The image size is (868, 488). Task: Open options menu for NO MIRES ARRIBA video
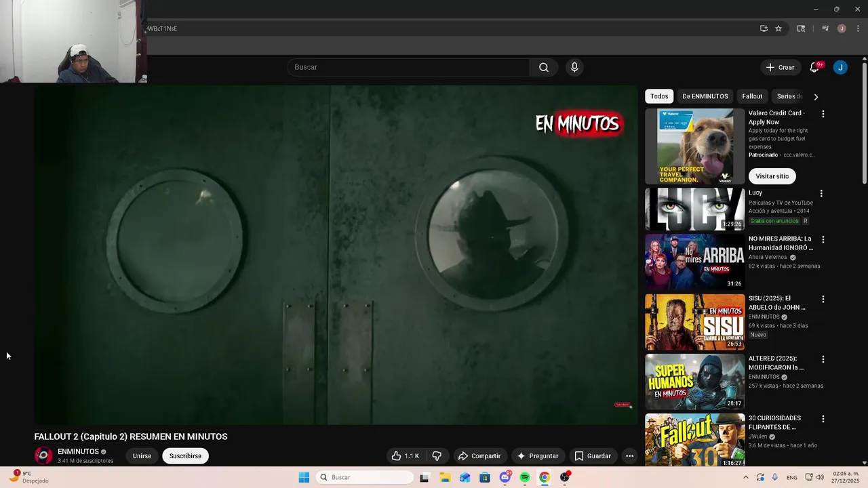(x=823, y=239)
